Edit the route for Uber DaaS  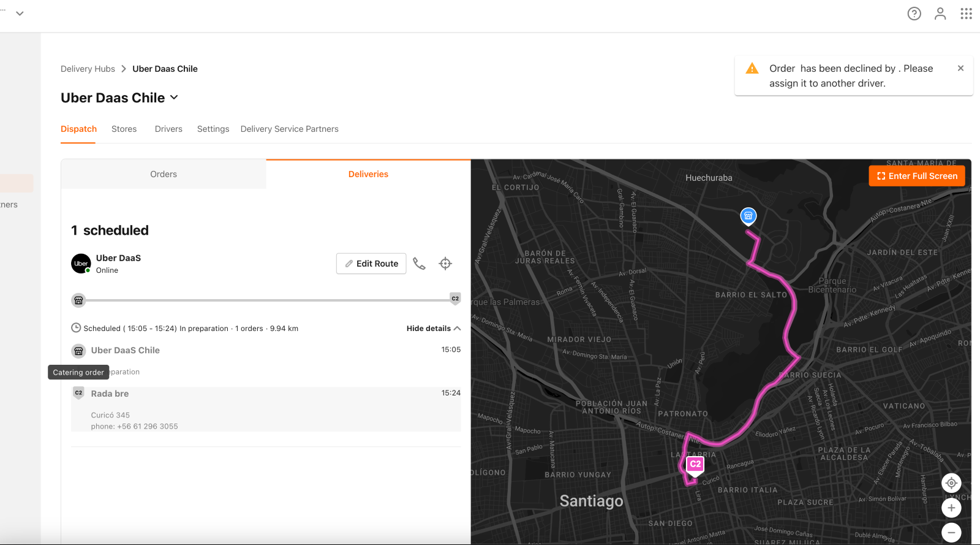pos(371,264)
